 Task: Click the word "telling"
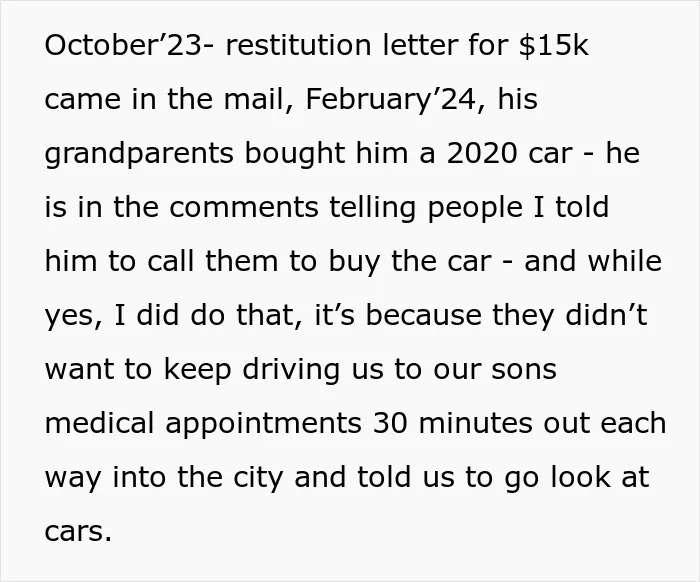(x=373, y=208)
